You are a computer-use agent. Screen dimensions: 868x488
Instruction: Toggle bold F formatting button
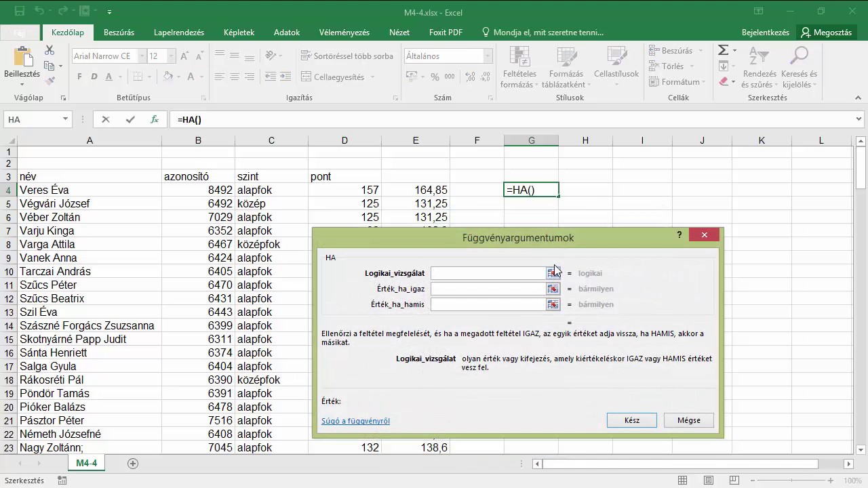click(79, 77)
